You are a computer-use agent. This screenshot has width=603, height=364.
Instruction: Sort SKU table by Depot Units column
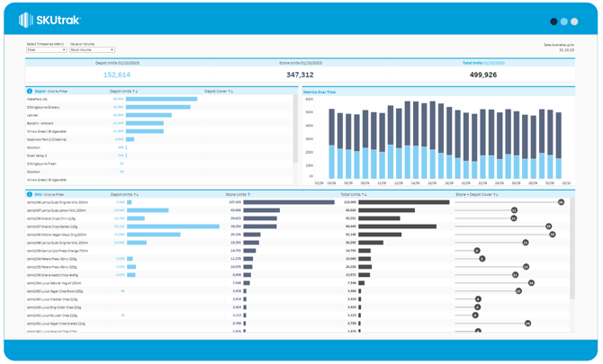click(124, 194)
